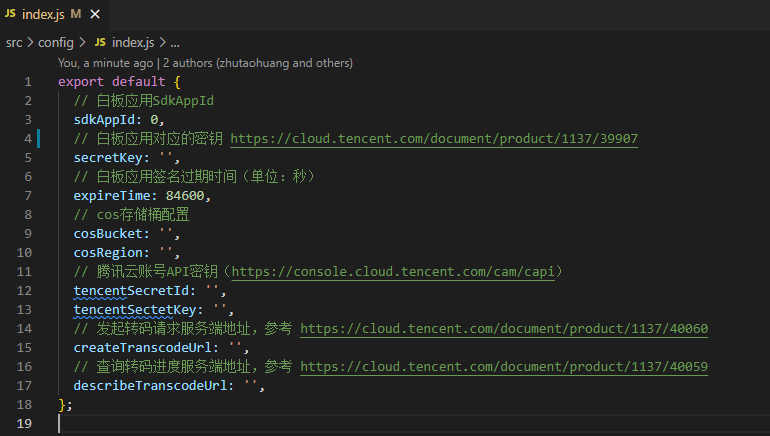
Task: Click the '// cos存储桶配置' comment
Action: tap(132, 215)
